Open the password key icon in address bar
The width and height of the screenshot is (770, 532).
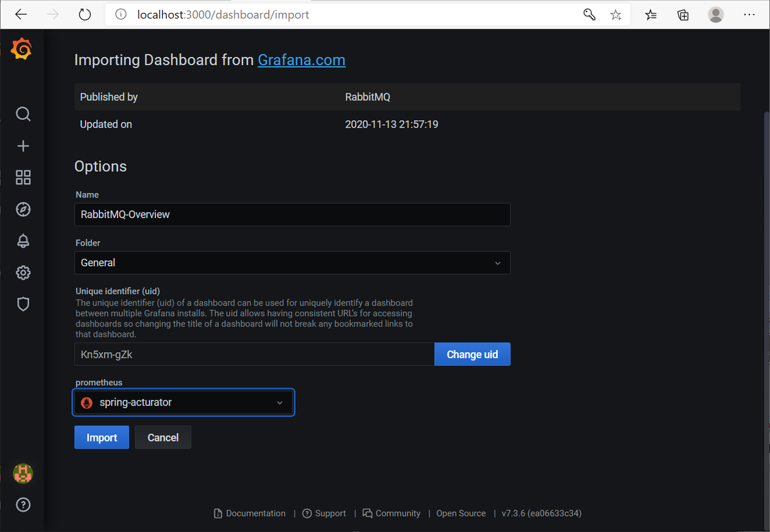pyautogui.click(x=589, y=15)
